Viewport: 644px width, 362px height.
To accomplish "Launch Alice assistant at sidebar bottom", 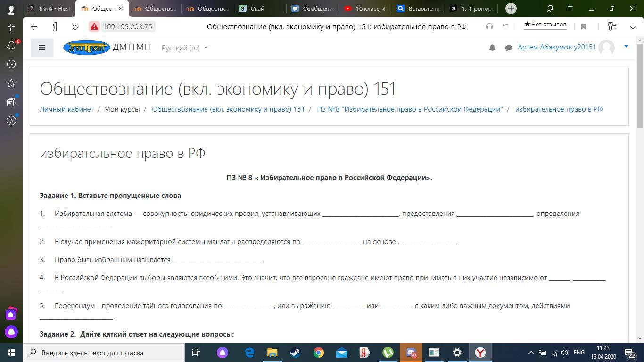I will coord(11,331).
